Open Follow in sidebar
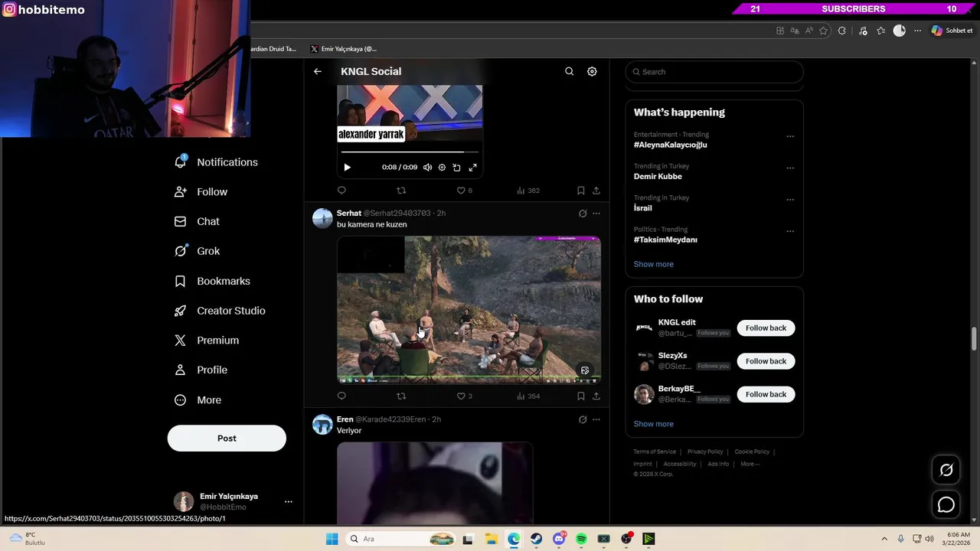The width and height of the screenshot is (980, 551). 201,192
